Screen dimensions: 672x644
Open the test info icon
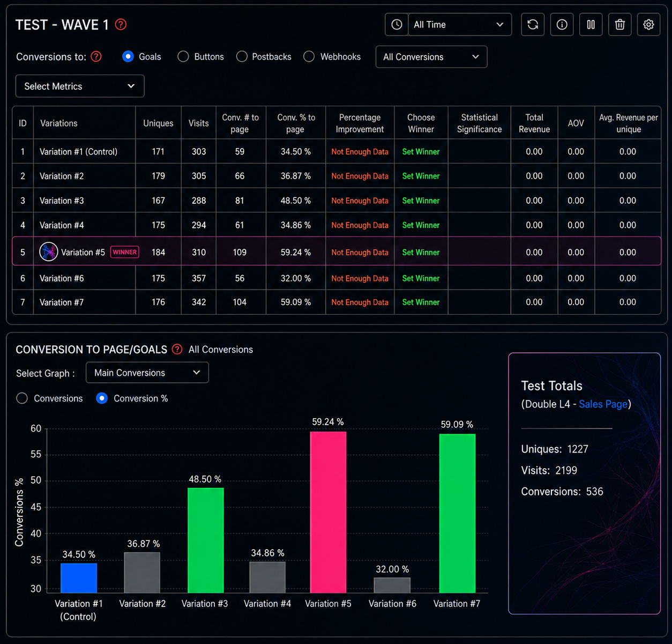point(562,25)
